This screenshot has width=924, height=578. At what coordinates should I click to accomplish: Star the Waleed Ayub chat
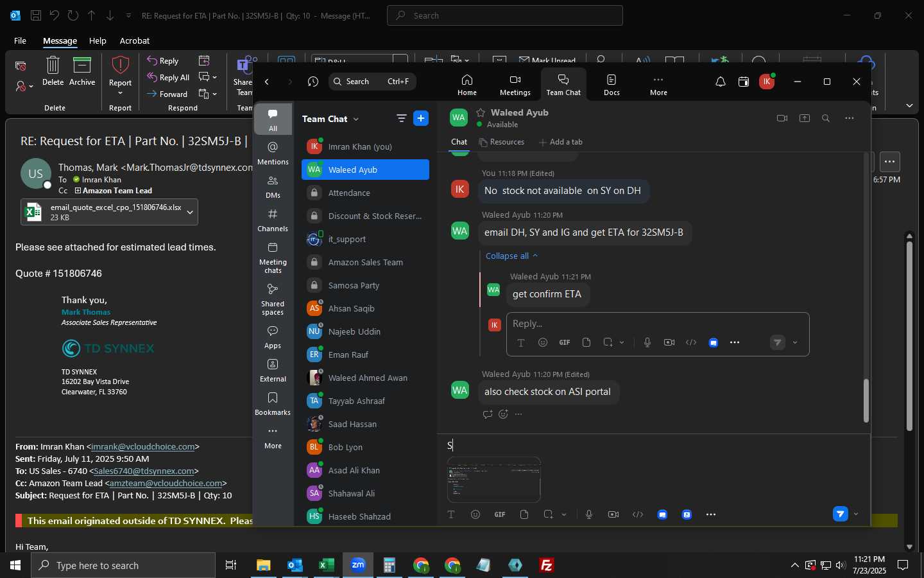pos(480,112)
